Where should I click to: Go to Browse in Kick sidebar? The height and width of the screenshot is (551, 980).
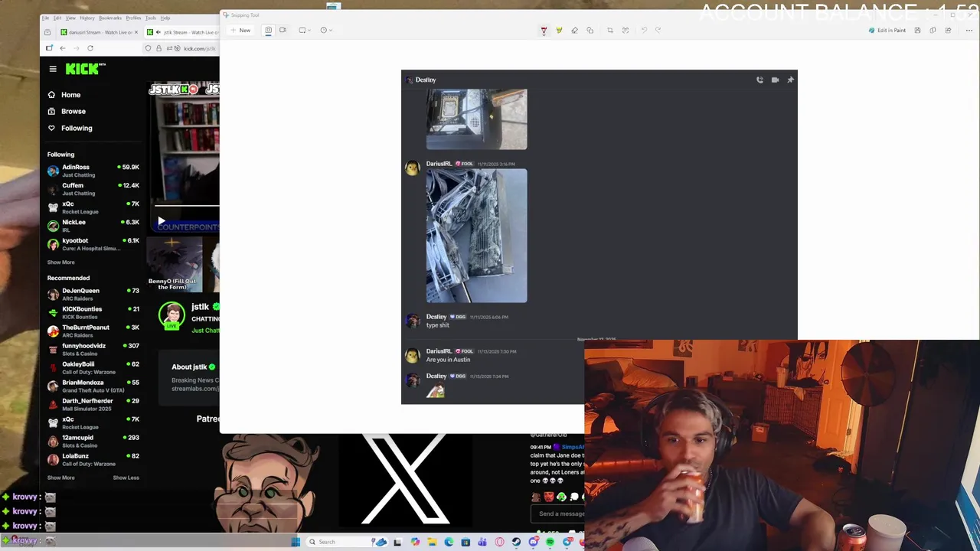(73, 112)
